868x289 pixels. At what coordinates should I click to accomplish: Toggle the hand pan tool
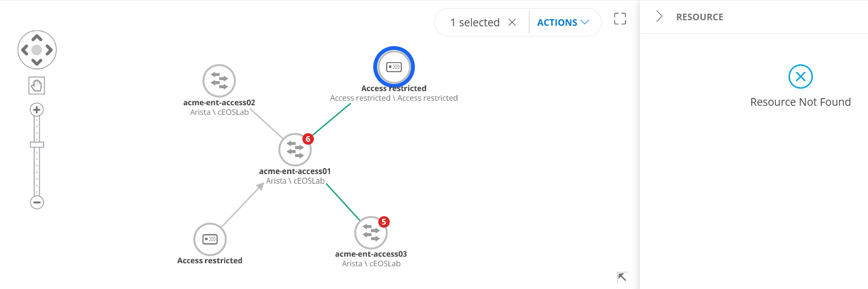[x=37, y=86]
